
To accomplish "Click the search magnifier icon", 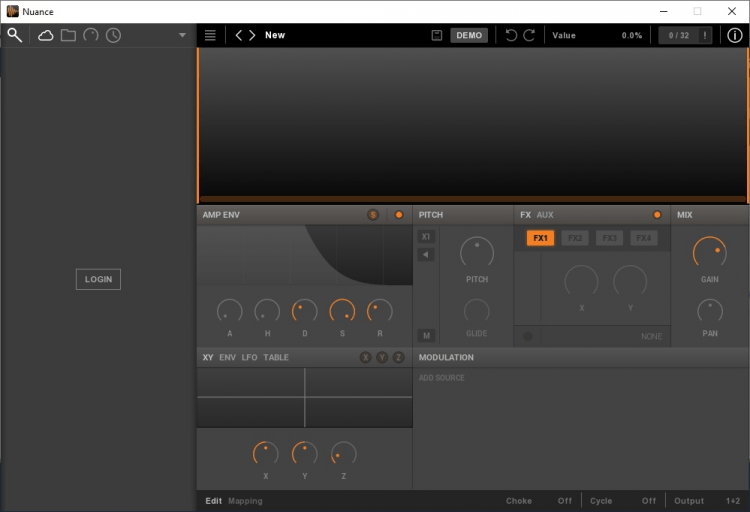I will 15,35.
